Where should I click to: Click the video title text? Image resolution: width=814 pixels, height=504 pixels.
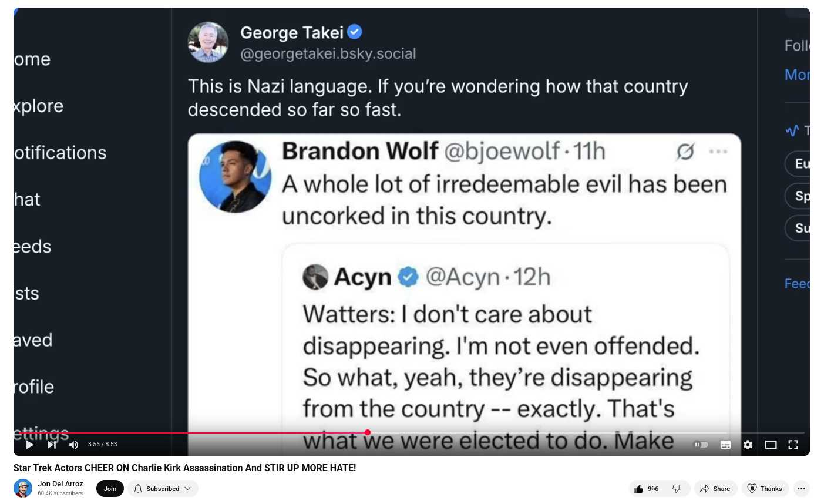pos(184,468)
